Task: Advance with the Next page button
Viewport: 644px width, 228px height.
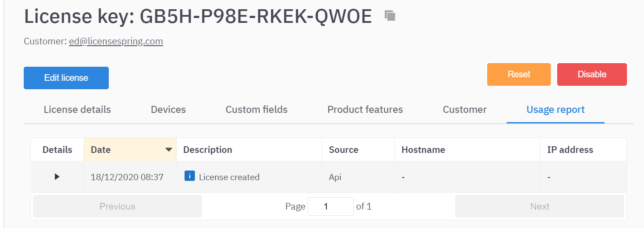Action: (x=539, y=206)
